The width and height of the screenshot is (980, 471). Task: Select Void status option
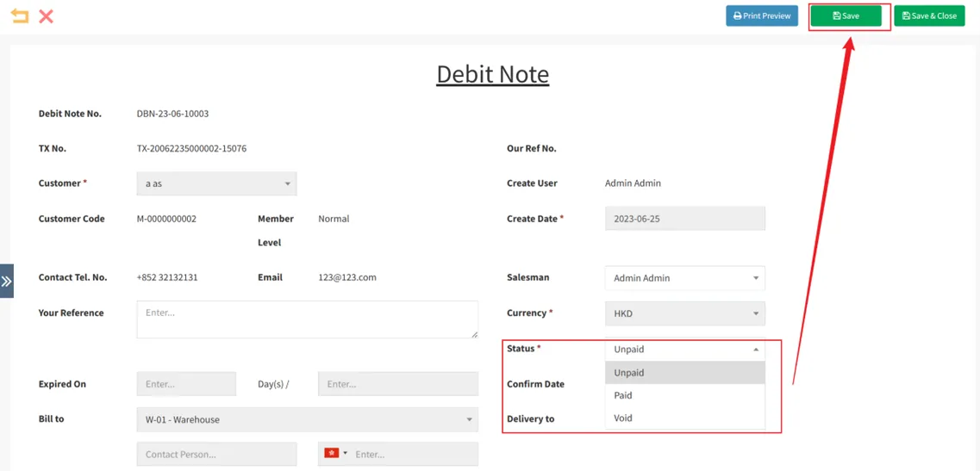[684, 418]
